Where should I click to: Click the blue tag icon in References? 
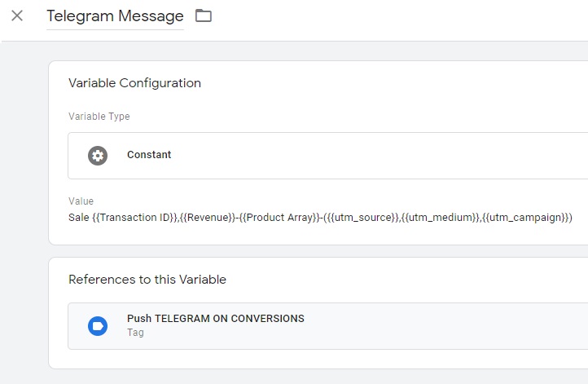pos(98,326)
